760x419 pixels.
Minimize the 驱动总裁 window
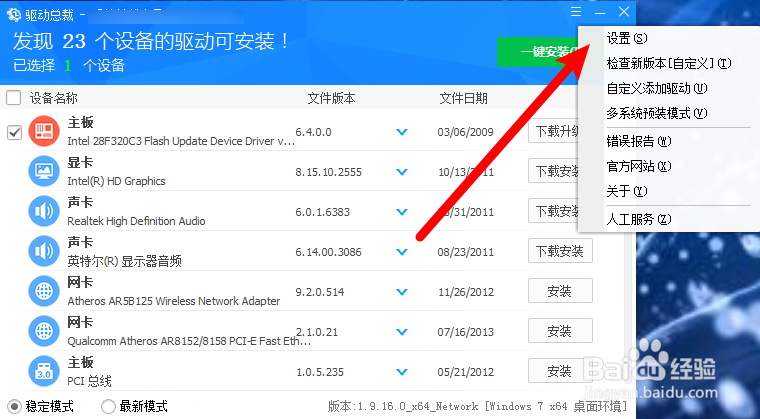pyautogui.click(x=600, y=13)
